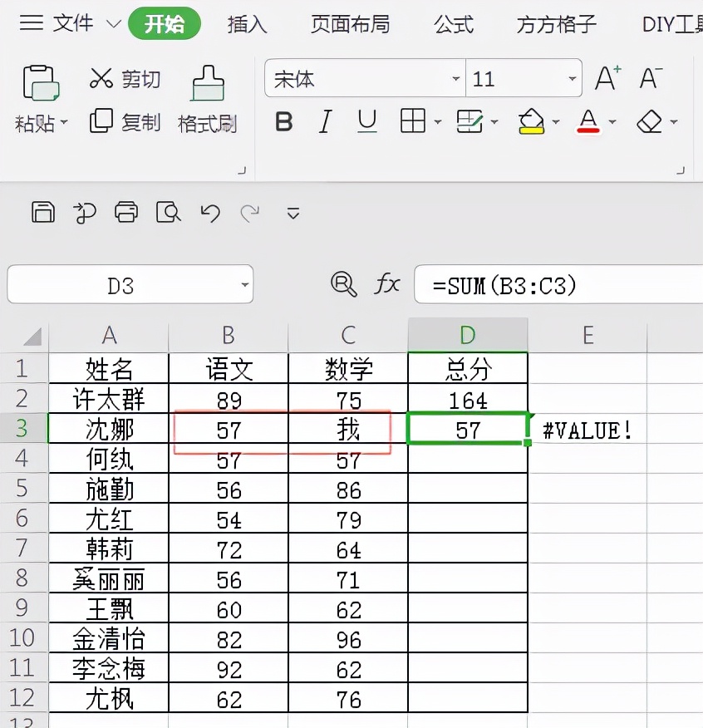Decrease font size with A- icon
The height and width of the screenshot is (728, 703).
tap(651, 78)
